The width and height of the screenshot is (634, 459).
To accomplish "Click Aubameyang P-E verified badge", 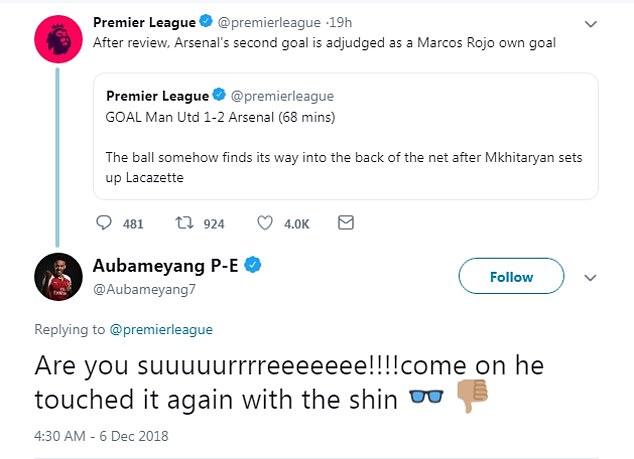I will 255,265.
